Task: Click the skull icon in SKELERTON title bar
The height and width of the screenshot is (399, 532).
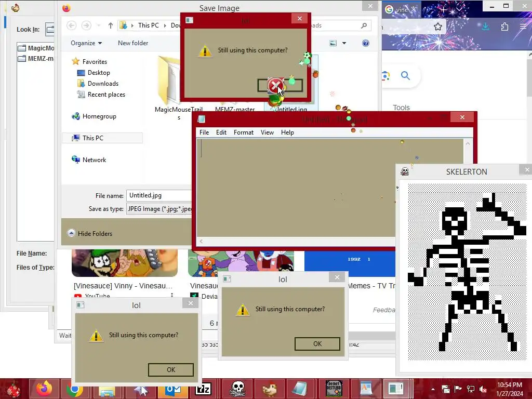Action: click(x=404, y=171)
